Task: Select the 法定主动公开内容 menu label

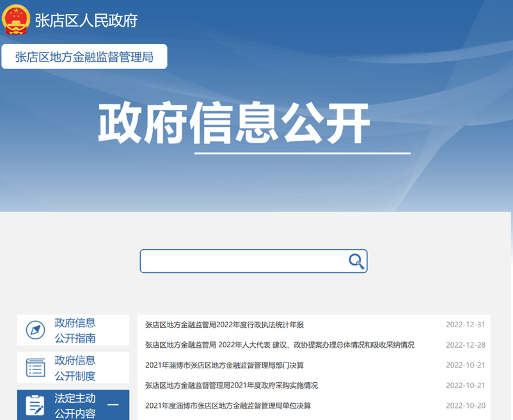Action: pyautogui.click(x=75, y=405)
